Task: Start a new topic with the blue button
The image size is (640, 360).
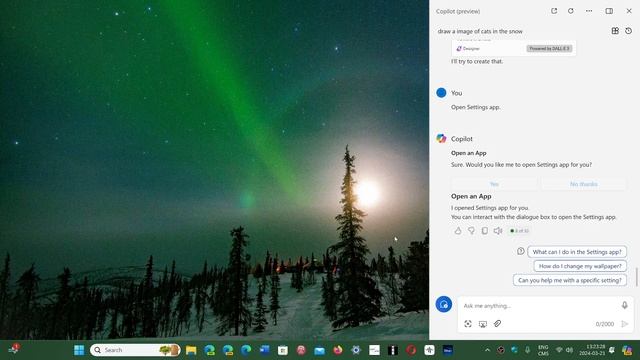Action: pos(444,304)
